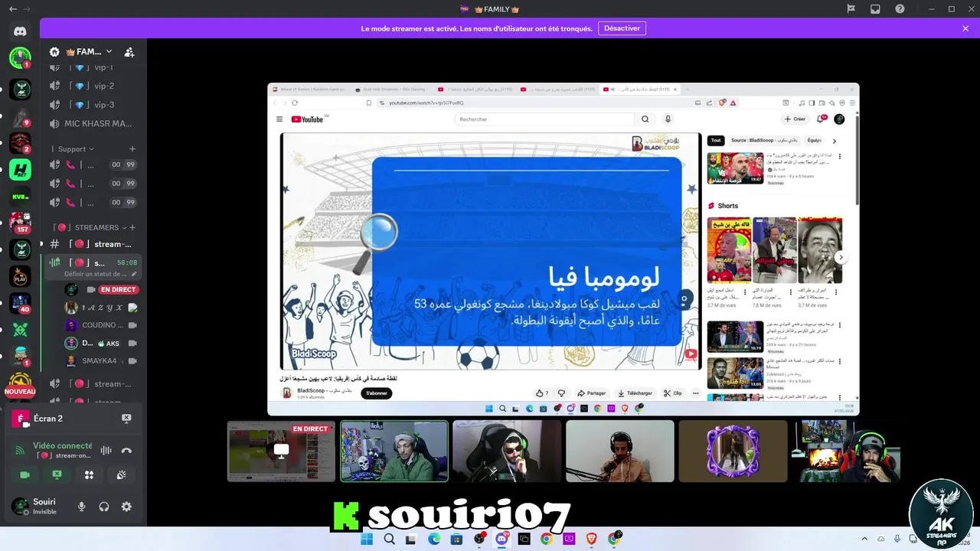Open Discord help question mark icon

[x=900, y=9]
